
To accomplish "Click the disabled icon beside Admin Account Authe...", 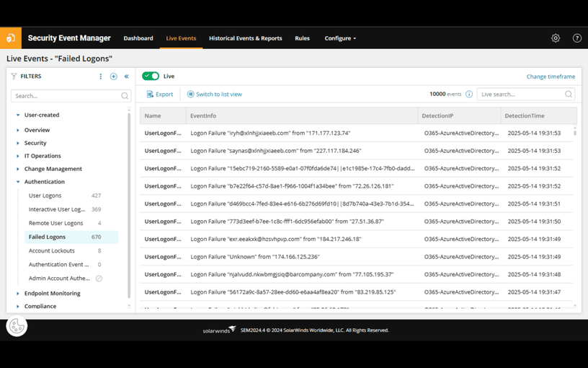I will (x=99, y=279).
